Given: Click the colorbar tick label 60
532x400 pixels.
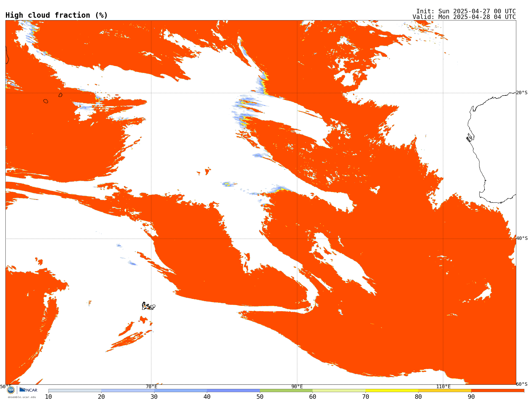Looking at the screenshot, I should [x=313, y=397].
